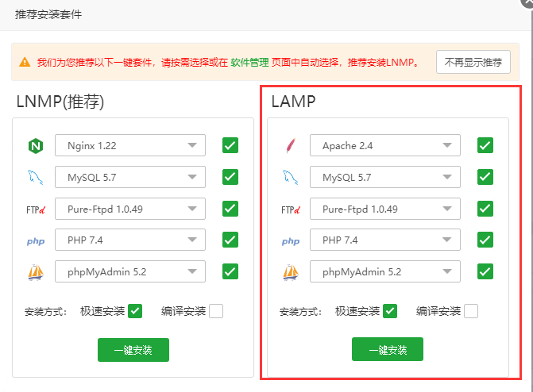The image size is (533, 392).
Task: Open LAMP phpMyAdmin 5.2 version dropdown
Action: 385,272
